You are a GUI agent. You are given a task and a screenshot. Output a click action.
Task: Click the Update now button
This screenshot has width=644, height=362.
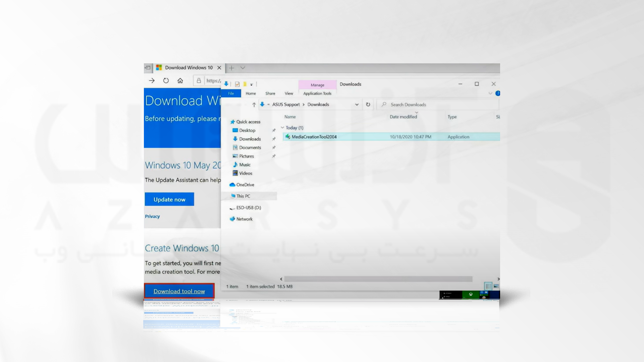point(169,199)
